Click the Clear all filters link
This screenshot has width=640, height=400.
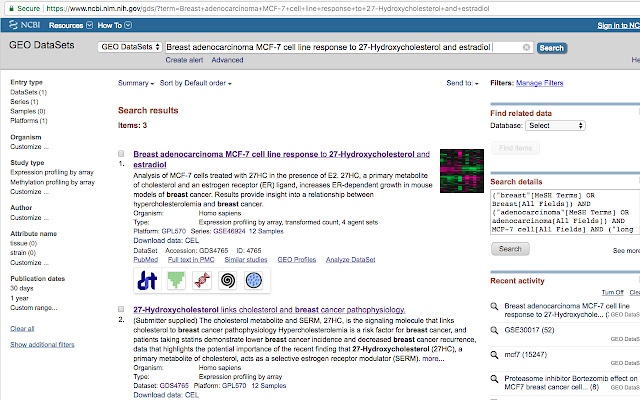(x=22, y=329)
